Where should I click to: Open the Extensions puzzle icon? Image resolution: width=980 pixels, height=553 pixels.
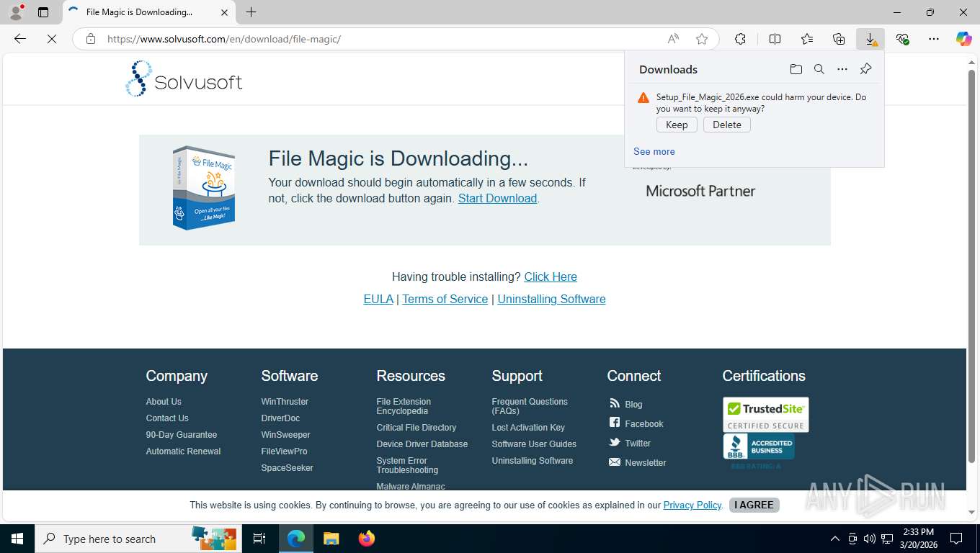(x=740, y=39)
